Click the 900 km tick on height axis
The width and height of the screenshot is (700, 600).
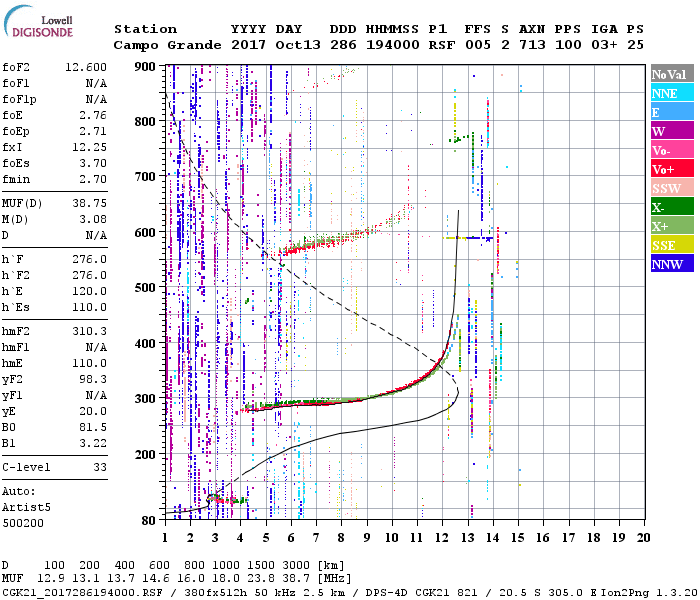point(144,67)
